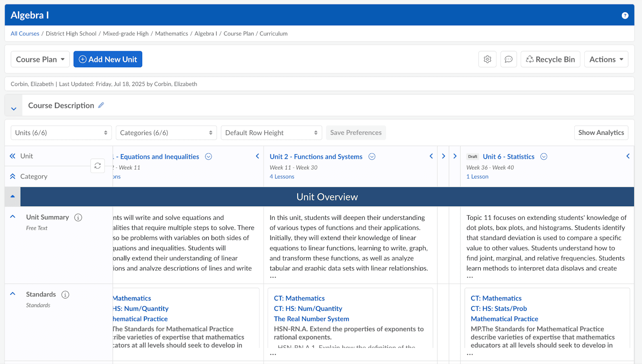This screenshot has height=364, width=642.
Task: Click Add New Unit button
Action: 108,59
